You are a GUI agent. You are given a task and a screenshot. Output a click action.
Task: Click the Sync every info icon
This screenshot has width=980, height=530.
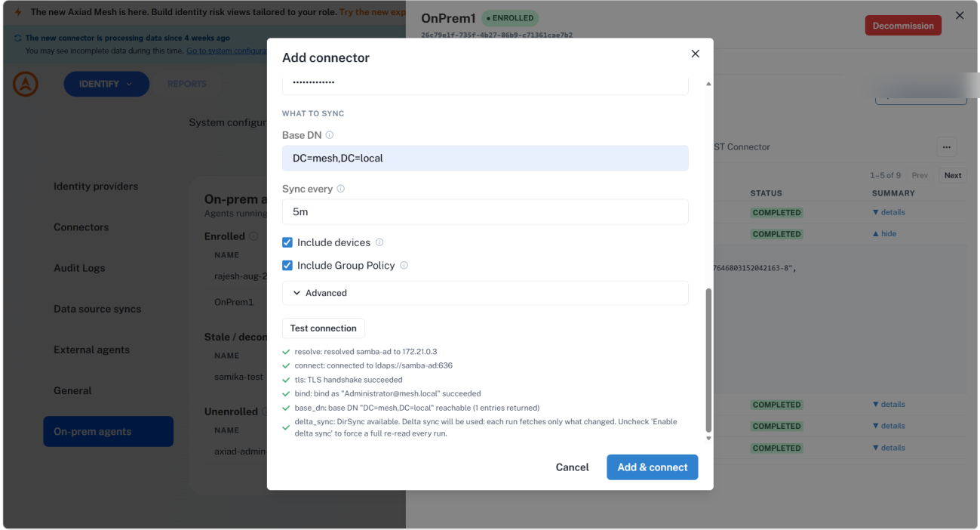point(341,189)
